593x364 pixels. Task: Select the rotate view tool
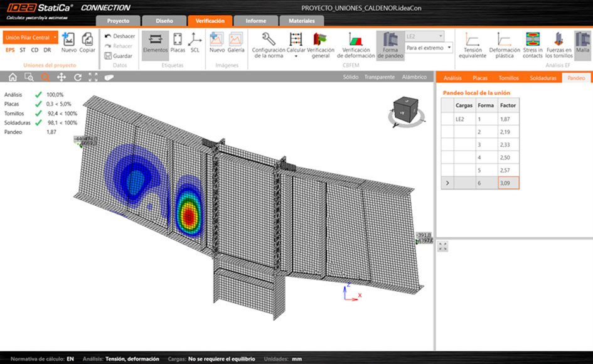click(x=78, y=77)
